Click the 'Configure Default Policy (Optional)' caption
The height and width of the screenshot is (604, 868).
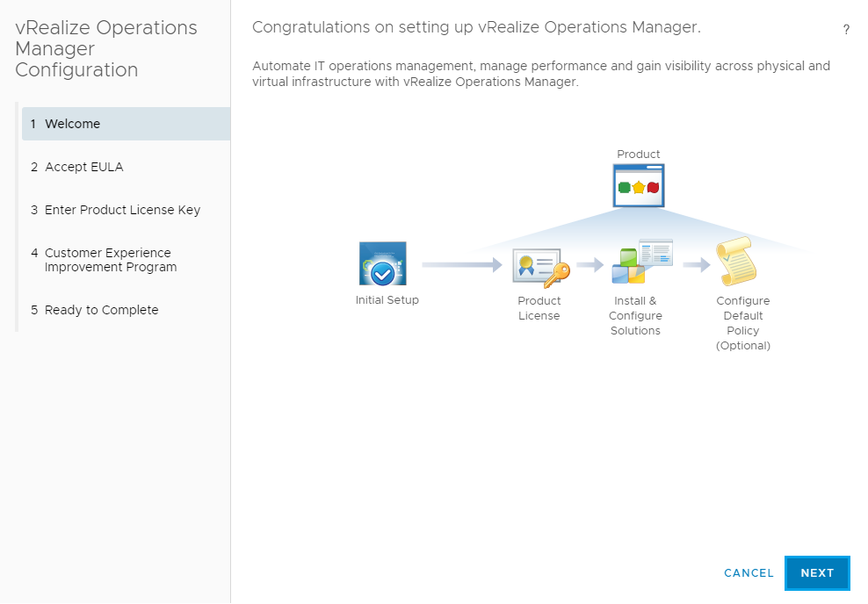743,323
